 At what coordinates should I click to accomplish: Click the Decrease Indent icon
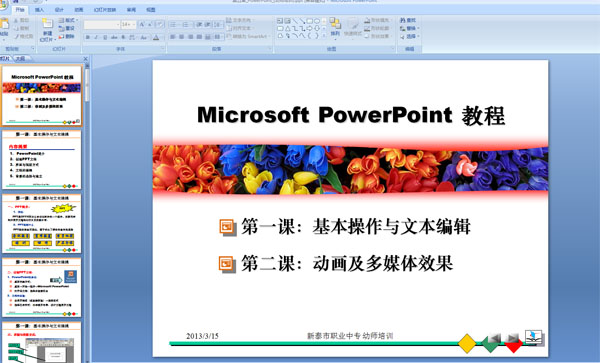199,24
